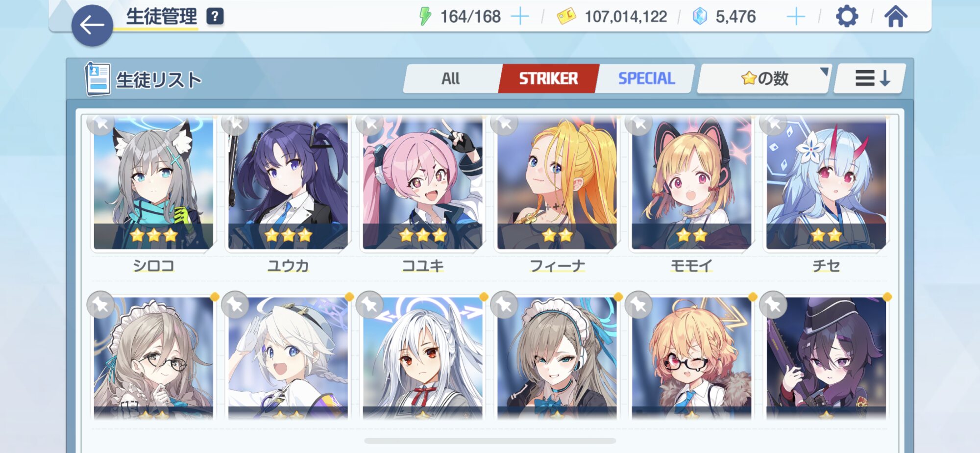The height and width of the screenshot is (453, 980).
Task: Open the ★の数 sort dropdown
Action: [764, 78]
